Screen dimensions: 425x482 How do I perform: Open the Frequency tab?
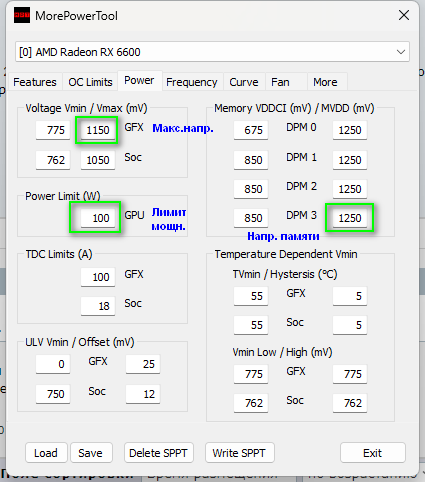[192, 82]
